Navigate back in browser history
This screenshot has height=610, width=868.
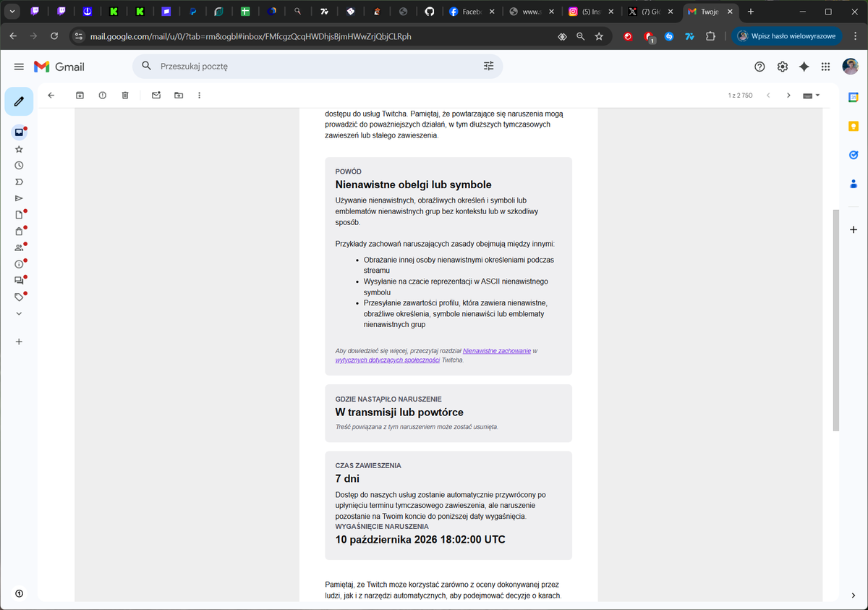point(13,36)
